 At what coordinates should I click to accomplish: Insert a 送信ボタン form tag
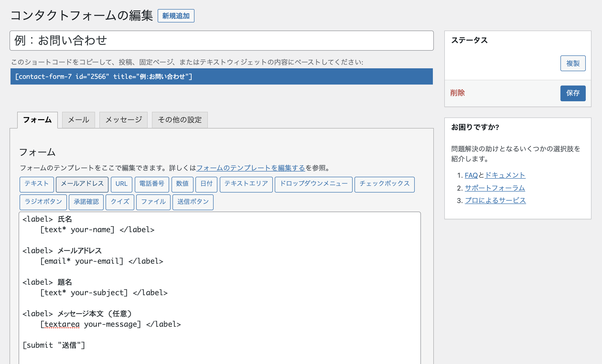click(x=193, y=202)
